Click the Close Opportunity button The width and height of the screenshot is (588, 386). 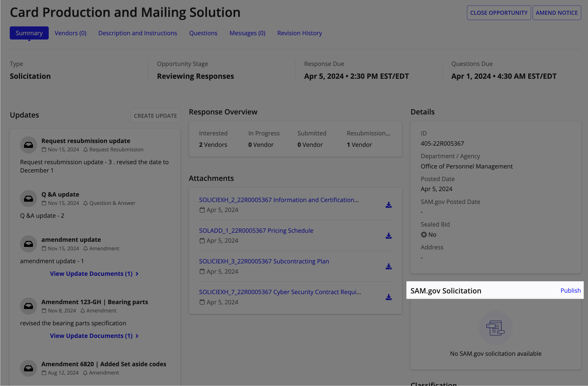pos(499,13)
